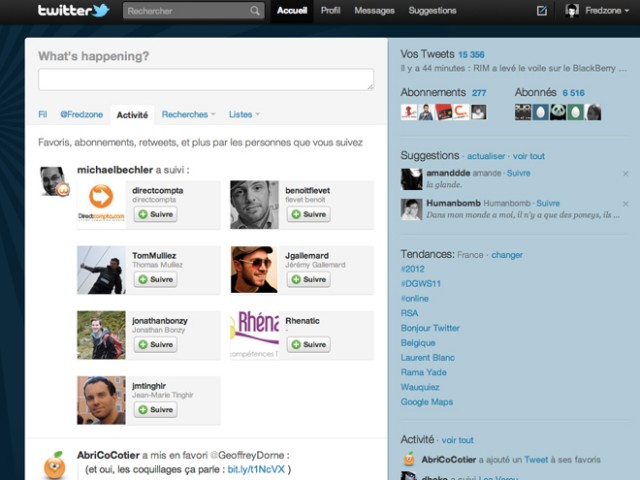Focus the Rechercher search field
Screen dimensions: 640x480
click(193, 11)
